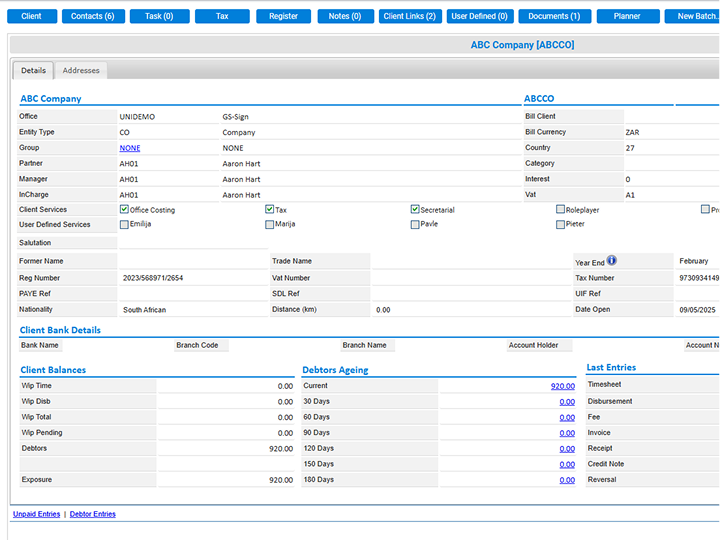
Task: Open Task (0) section
Action: click(160, 16)
